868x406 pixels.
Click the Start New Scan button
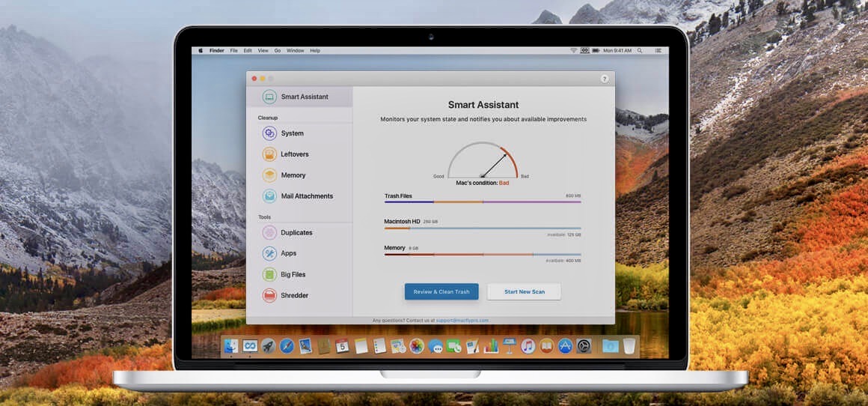[x=524, y=292]
